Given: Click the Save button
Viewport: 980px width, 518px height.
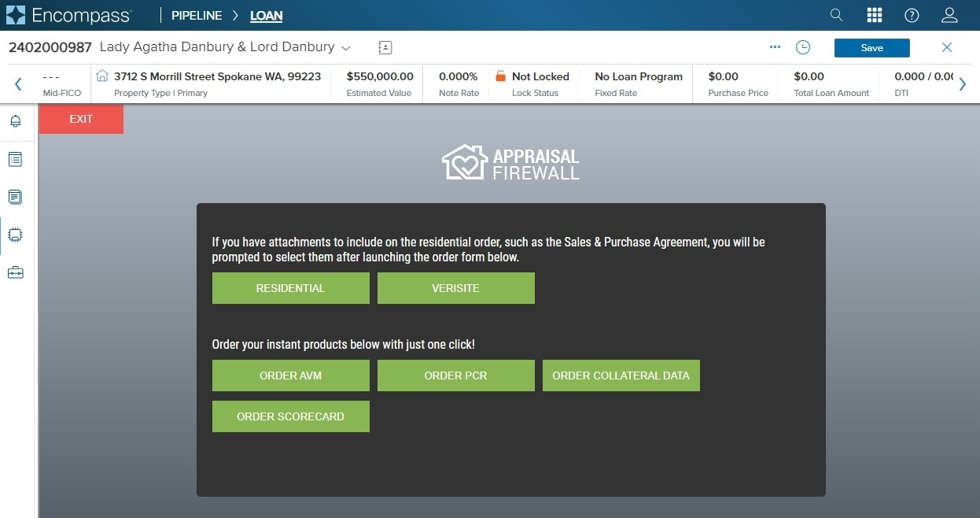Looking at the screenshot, I should 872,48.
